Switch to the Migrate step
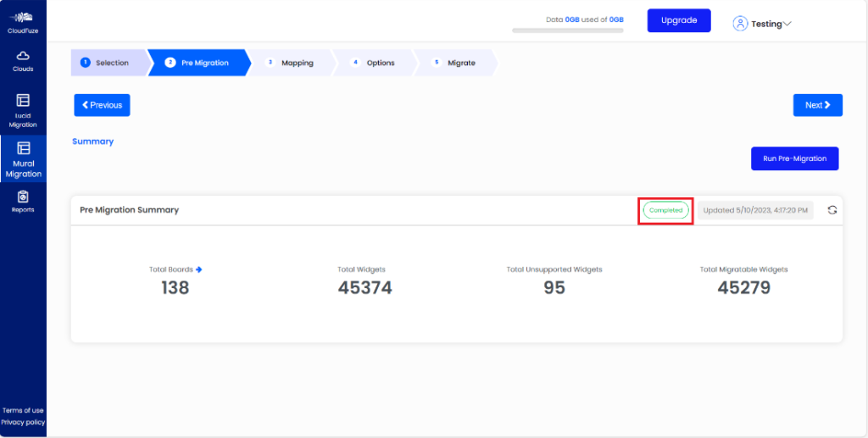Viewport: 868px width, 438px height. tap(455, 63)
